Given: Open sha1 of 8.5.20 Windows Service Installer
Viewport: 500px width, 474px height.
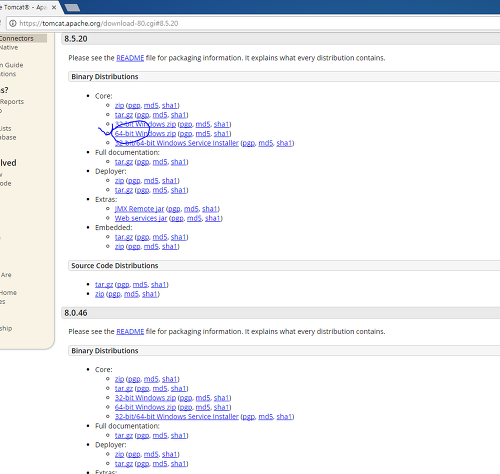Looking at the screenshot, I should (284, 143).
